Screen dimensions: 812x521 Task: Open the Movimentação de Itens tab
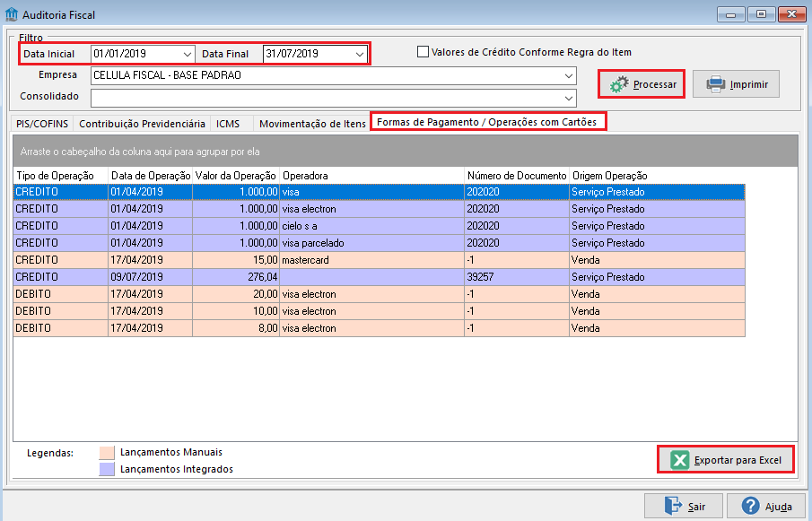point(312,124)
